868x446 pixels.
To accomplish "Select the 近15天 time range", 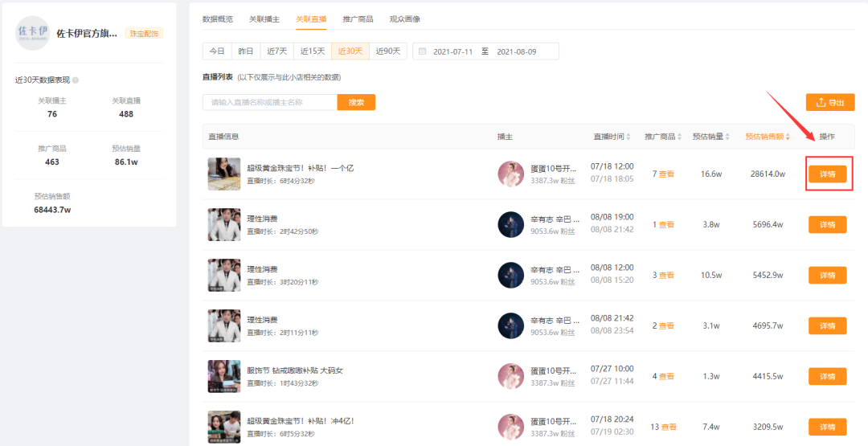I will click(313, 51).
